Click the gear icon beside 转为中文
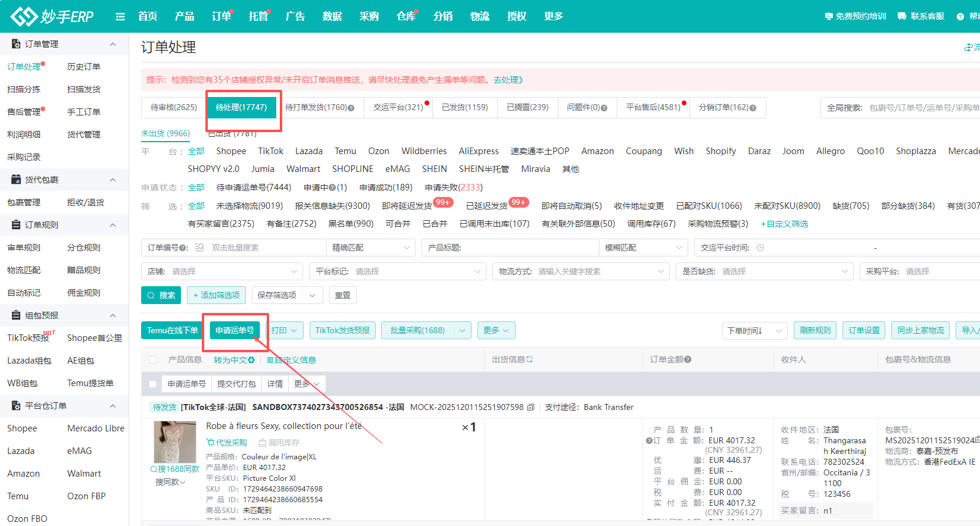This screenshot has width=980, height=526. click(251, 360)
